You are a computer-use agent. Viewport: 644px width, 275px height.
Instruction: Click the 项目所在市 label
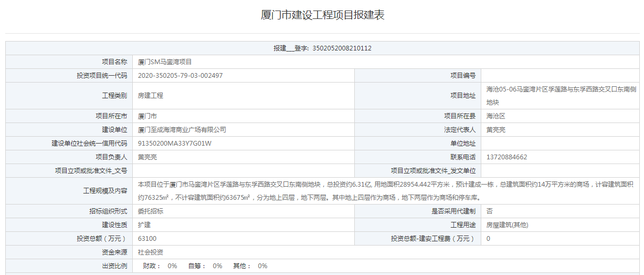click(111, 116)
